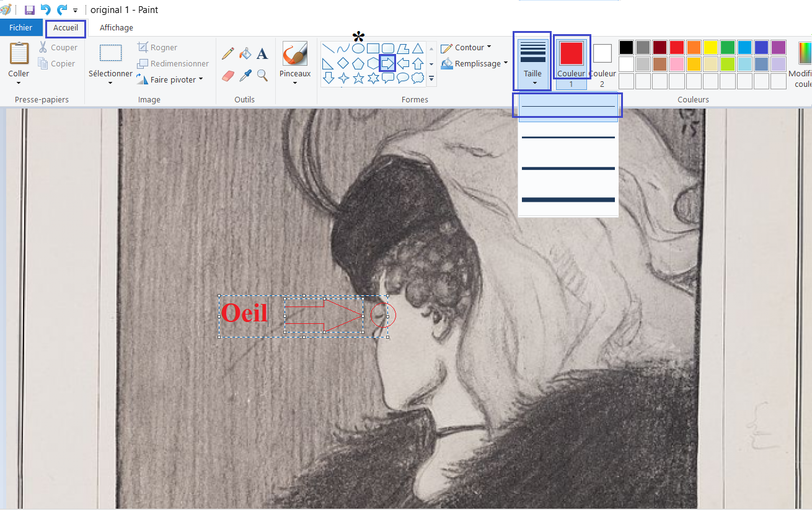Choose the Five-point star shape

coord(358,78)
